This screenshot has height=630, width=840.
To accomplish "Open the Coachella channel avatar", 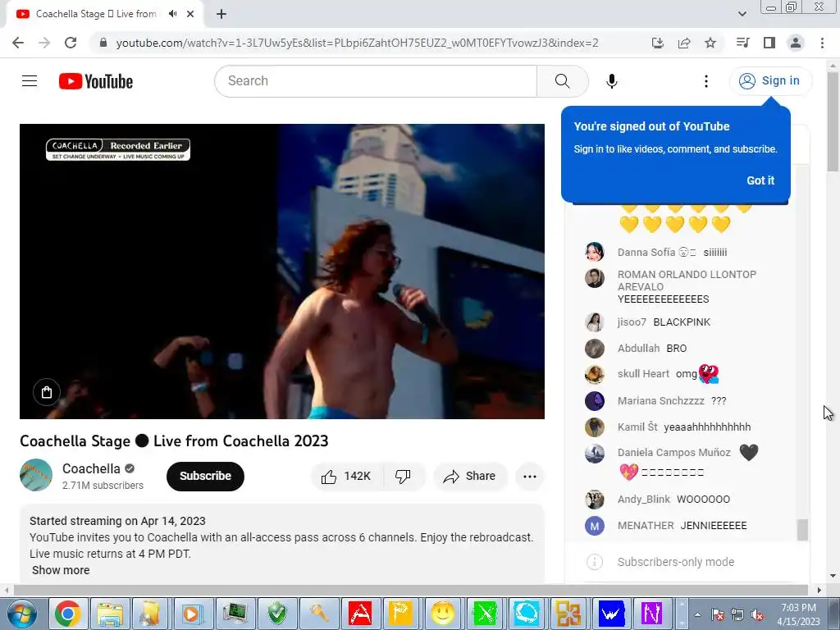I will point(36,475).
